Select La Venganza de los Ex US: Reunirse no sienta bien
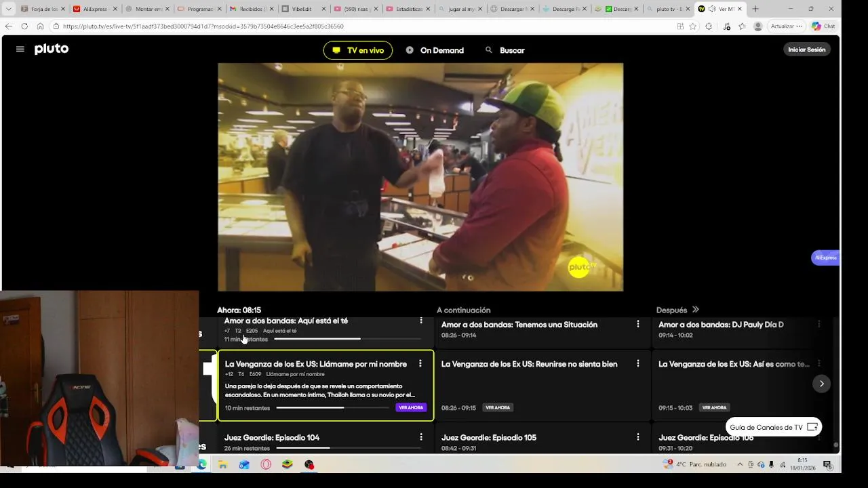 pyautogui.click(x=529, y=364)
